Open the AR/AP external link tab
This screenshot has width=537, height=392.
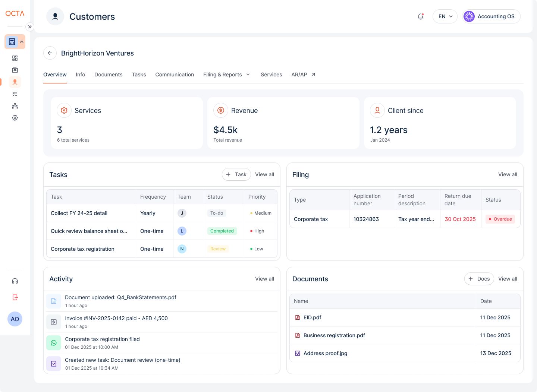pos(304,75)
